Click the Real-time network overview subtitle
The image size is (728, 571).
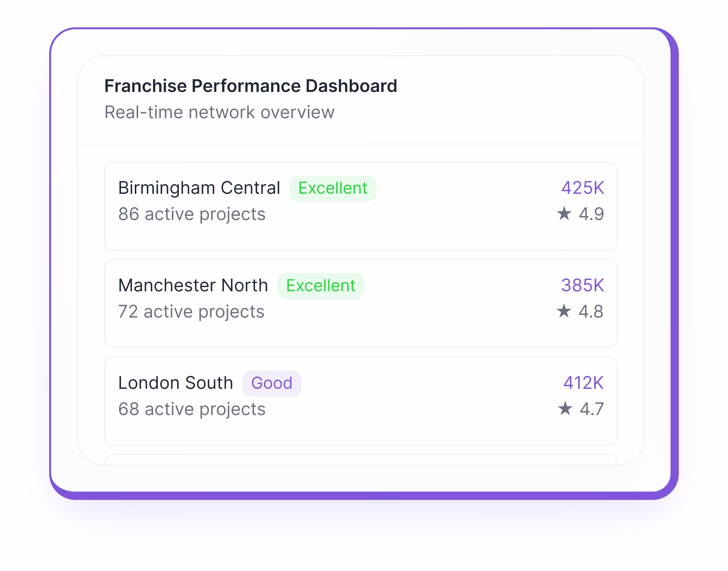pyautogui.click(x=219, y=112)
